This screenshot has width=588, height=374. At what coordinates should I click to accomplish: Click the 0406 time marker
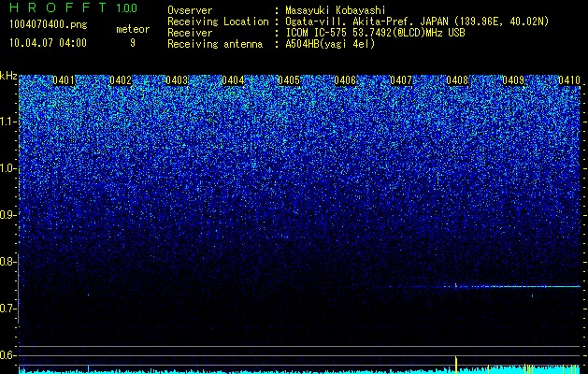click(x=345, y=80)
